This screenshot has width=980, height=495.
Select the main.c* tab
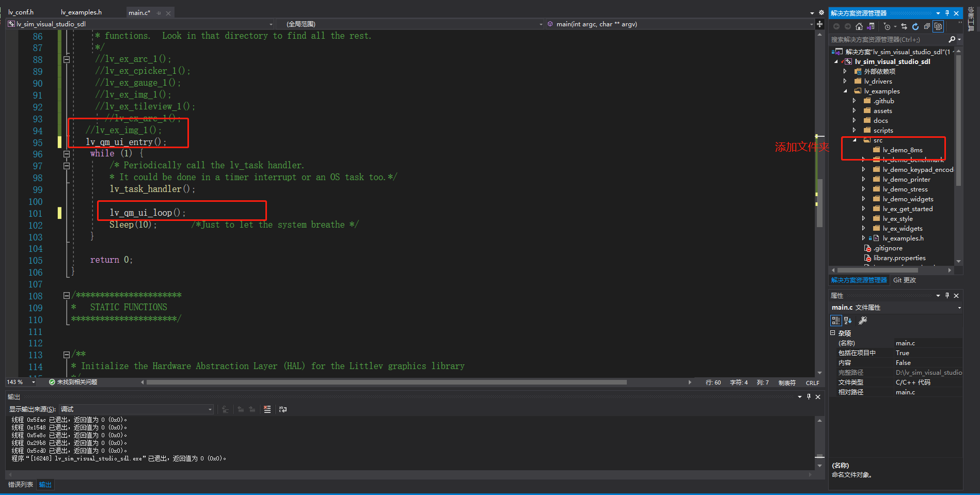(x=139, y=12)
